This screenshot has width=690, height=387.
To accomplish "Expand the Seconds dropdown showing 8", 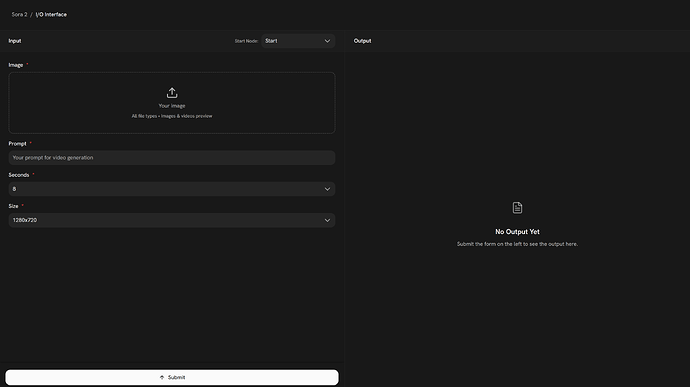I will coord(172,189).
